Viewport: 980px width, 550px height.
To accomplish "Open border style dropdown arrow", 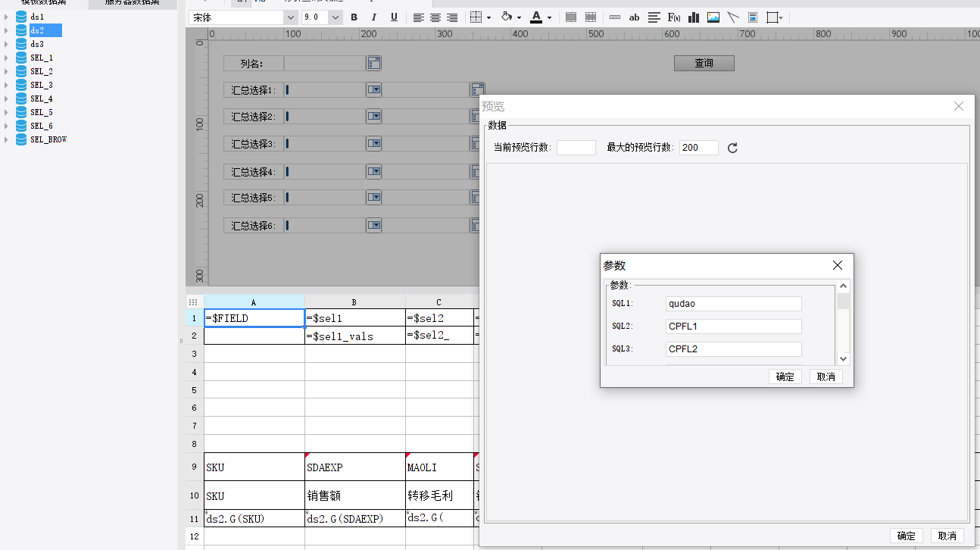I will (488, 17).
